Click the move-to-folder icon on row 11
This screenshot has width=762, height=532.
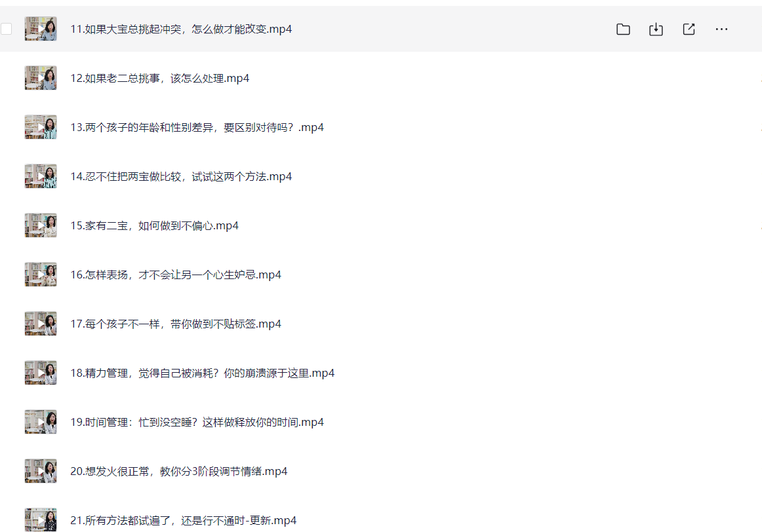coord(623,29)
